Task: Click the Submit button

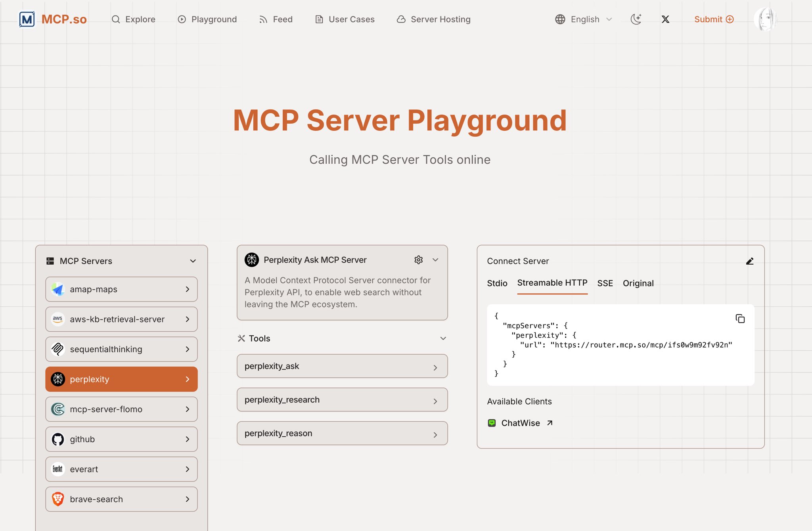Action: pos(714,19)
